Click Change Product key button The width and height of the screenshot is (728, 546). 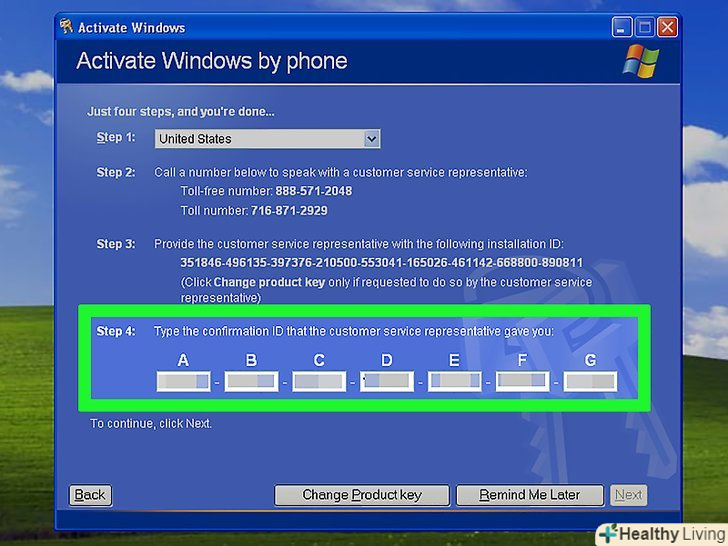362,495
